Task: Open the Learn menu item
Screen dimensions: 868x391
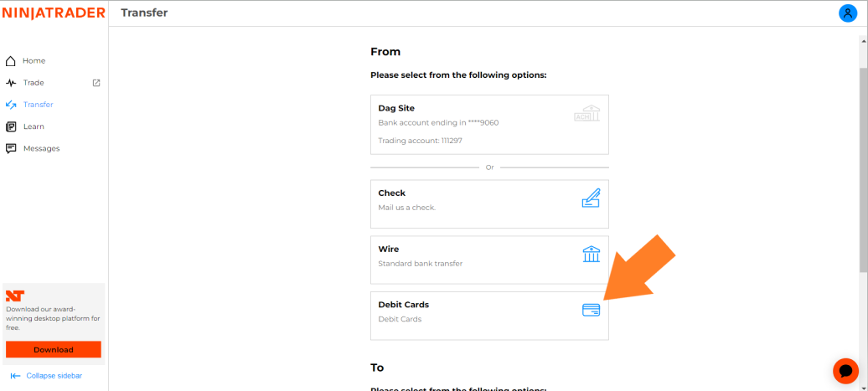Action: tap(34, 126)
